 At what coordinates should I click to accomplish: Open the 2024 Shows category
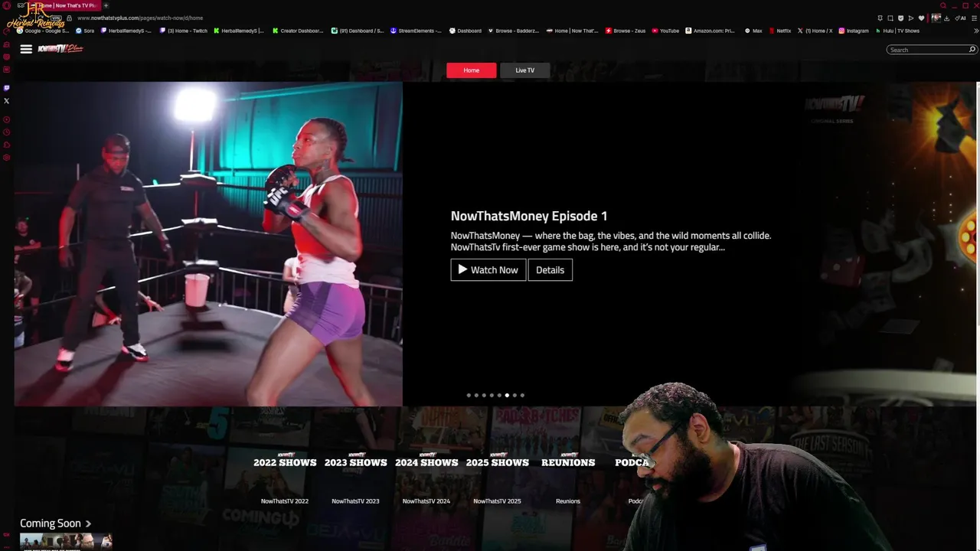tap(426, 462)
